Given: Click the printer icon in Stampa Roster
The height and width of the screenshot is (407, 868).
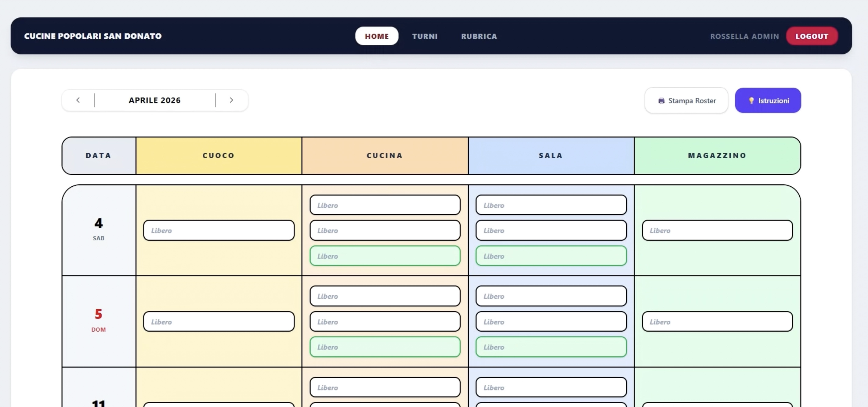Looking at the screenshot, I should point(661,101).
